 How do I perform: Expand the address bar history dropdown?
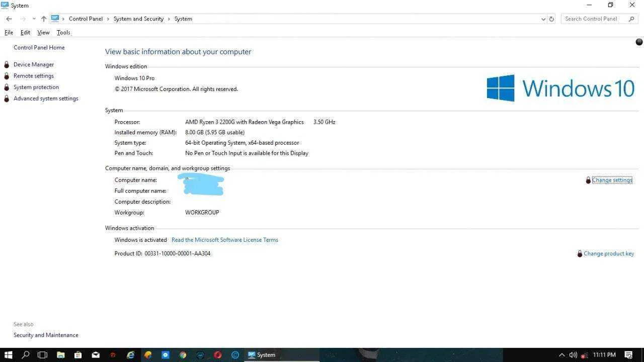tap(543, 19)
